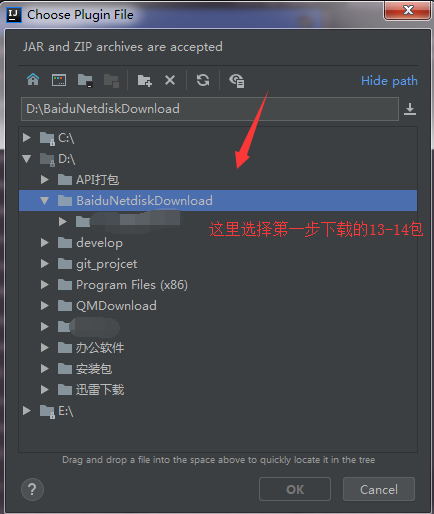
Task: Open the help question mark button
Action: pyautogui.click(x=32, y=489)
